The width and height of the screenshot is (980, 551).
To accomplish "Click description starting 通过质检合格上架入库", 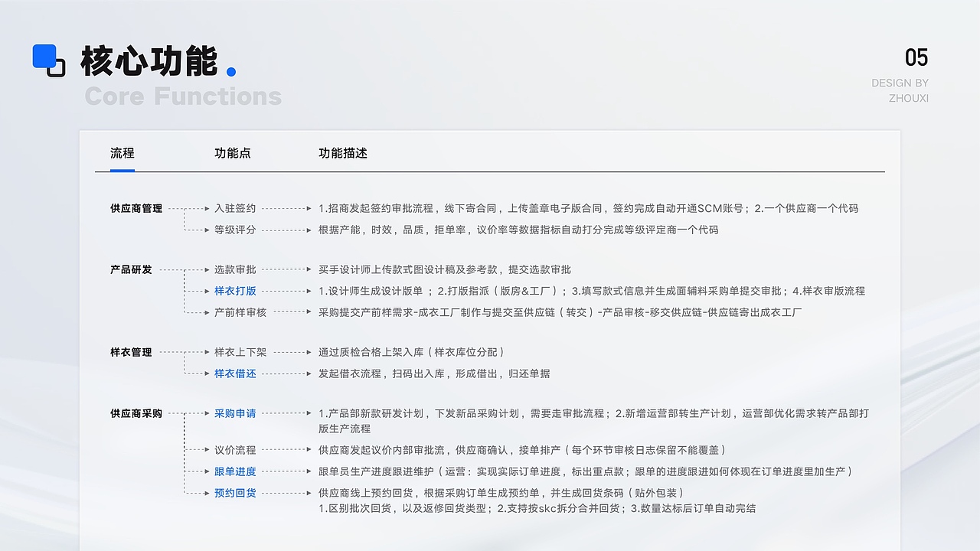I will [412, 352].
